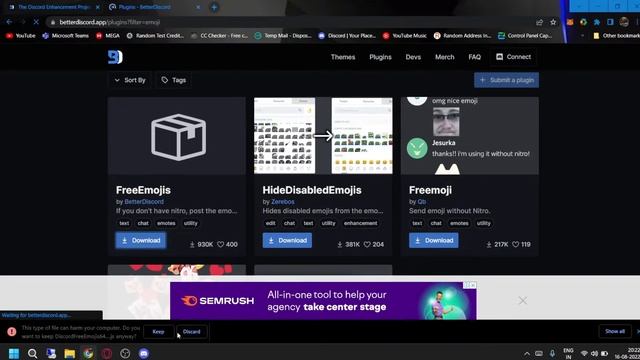Screen dimensions: 640x360
Task: Click the address bar URL
Action: (x=110, y=22)
